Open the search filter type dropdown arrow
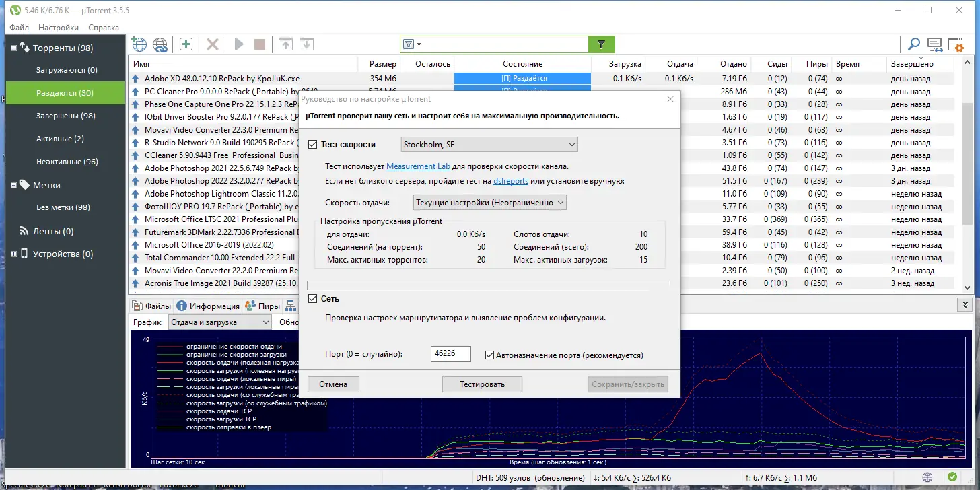The width and height of the screenshot is (980, 490). coord(419,44)
